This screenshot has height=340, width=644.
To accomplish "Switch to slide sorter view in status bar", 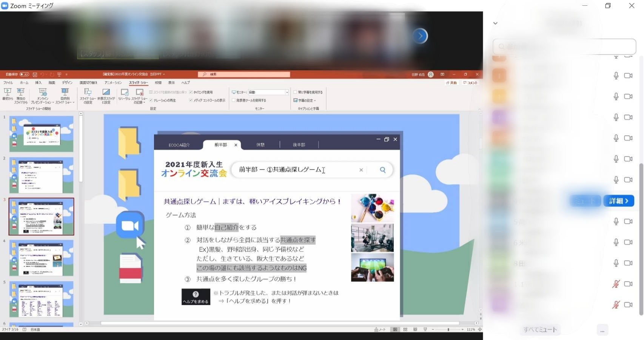I will [x=405, y=329].
